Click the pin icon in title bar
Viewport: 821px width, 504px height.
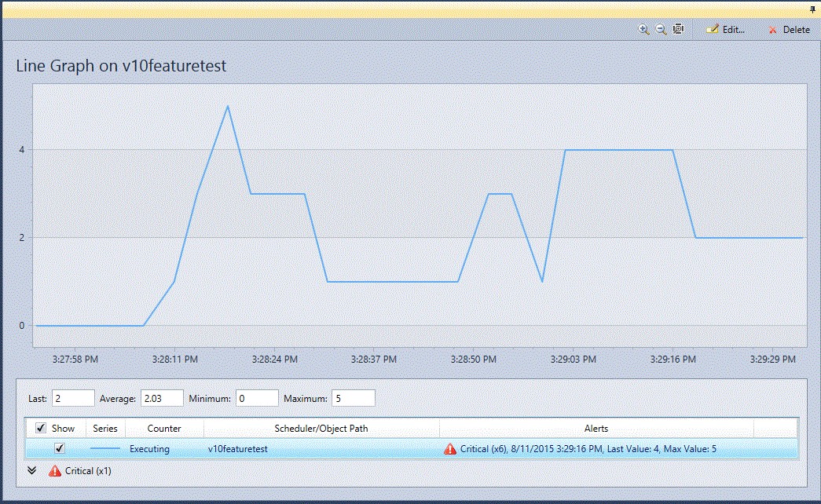[812, 9]
